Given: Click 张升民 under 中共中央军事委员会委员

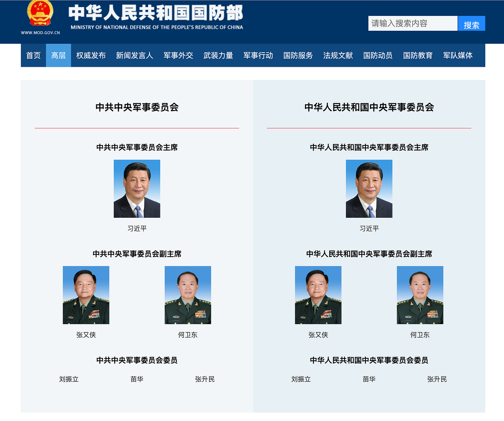Looking at the screenshot, I should tap(205, 379).
